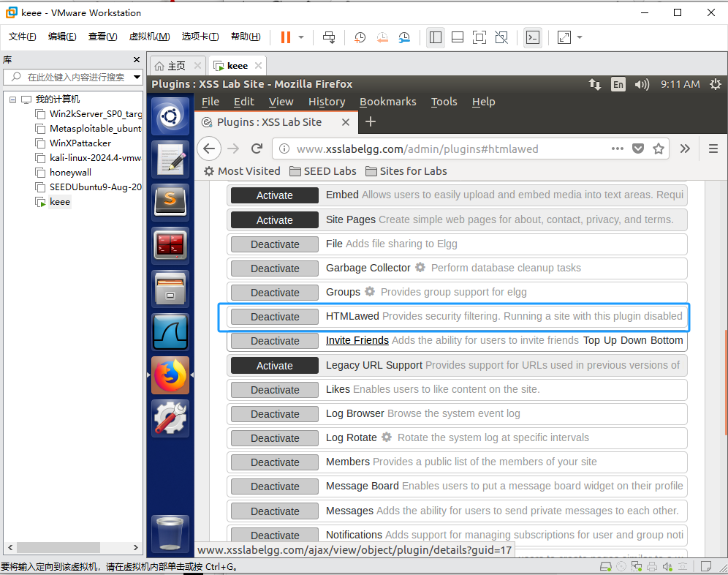This screenshot has width=728, height=575.
Task: Click the stretch guest display icon
Action: click(x=564, y=37)
